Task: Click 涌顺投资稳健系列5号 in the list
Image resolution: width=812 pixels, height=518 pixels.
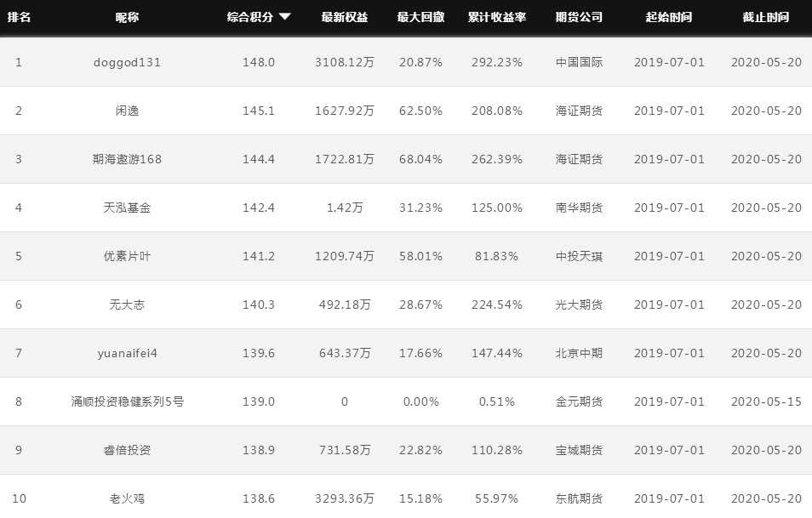Action: (x=128, y=401)
